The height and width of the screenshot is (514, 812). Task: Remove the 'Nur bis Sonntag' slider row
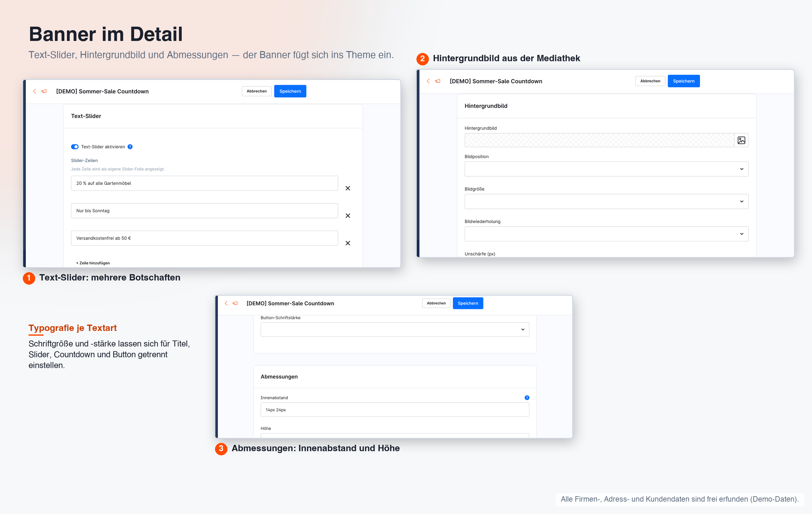click(348, 215)
